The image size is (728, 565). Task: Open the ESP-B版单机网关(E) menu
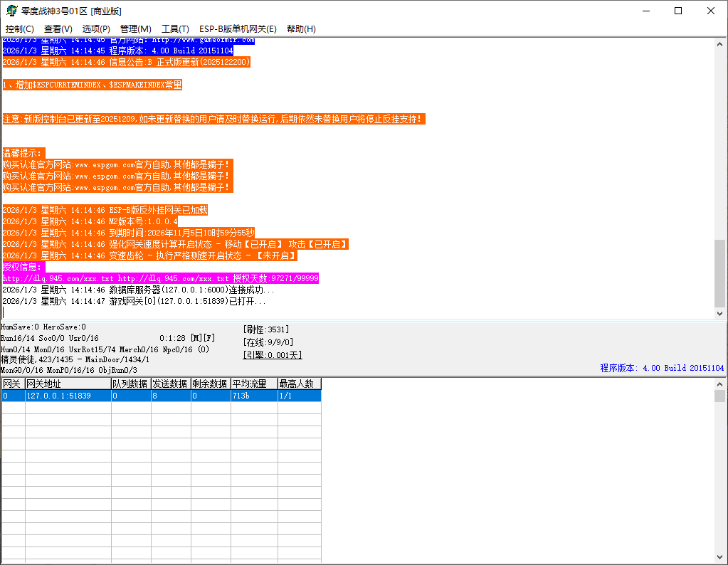click(238, 29)
